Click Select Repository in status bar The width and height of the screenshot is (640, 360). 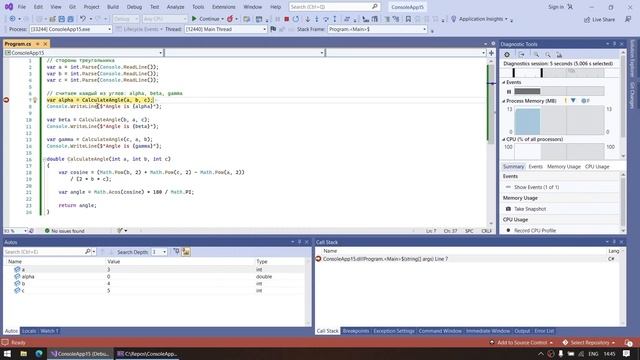click(589, 342)
